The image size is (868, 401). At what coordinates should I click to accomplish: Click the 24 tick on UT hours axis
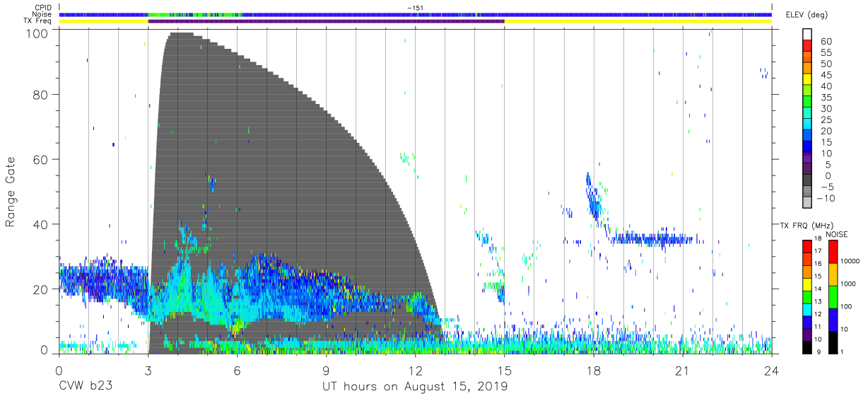[772, 370]
